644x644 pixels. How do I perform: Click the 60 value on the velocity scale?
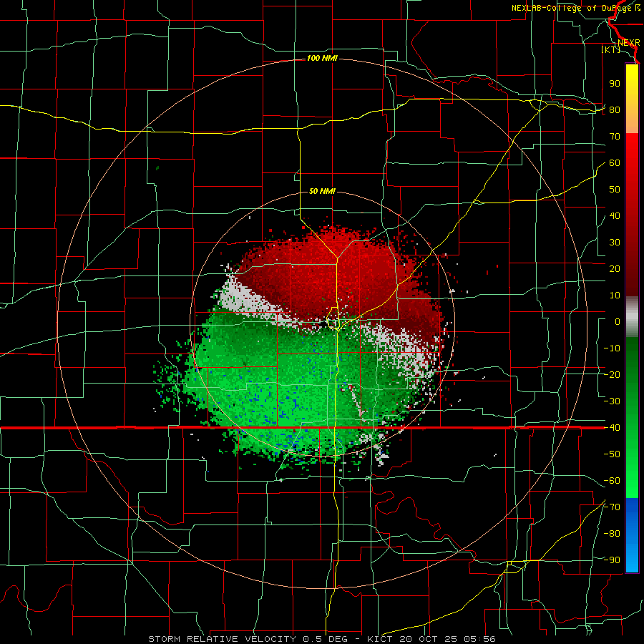coord(615,163)
